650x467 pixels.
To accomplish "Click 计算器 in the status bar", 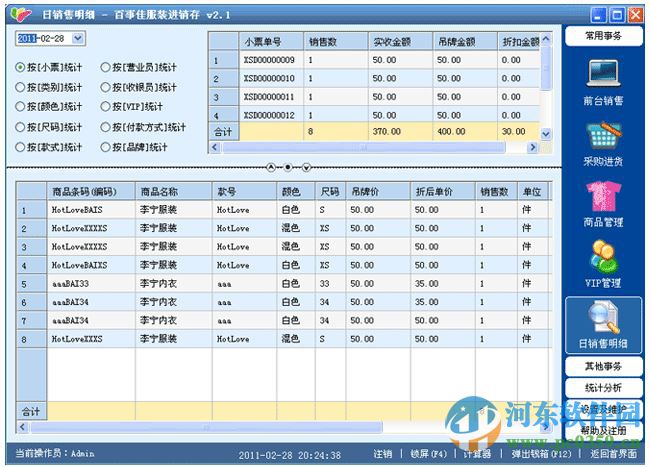I will [477, 454].
